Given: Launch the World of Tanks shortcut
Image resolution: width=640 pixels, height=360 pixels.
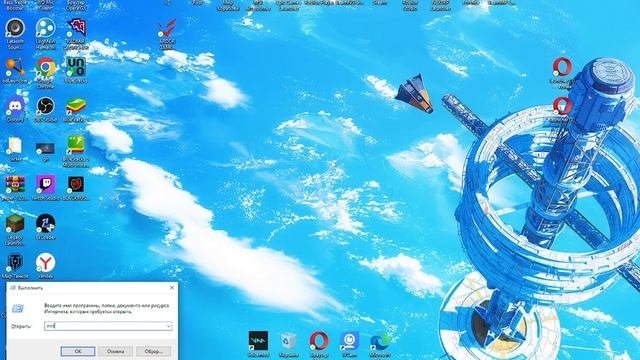Looking at the screenshot, I should (15, 263).
